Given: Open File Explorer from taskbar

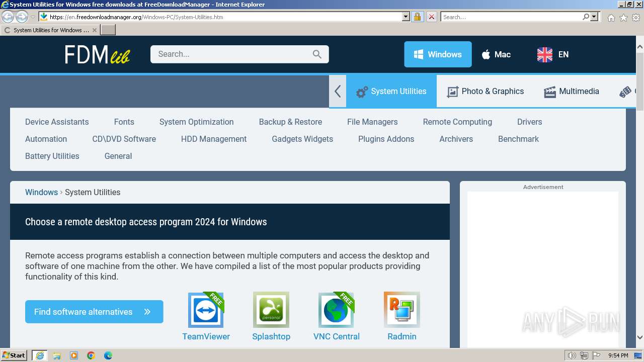Looking at the screenshot, I should point(57,355).
